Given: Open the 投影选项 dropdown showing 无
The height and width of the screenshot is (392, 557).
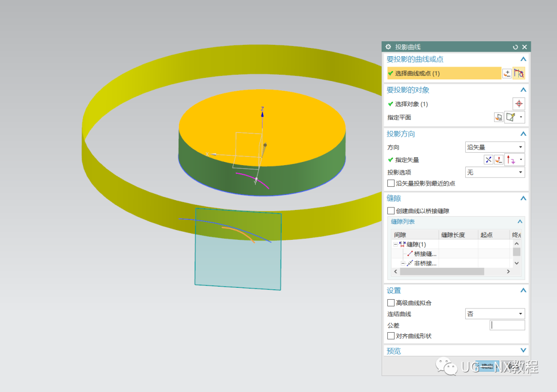Looking at the screenshot, I should pos(495,172).
